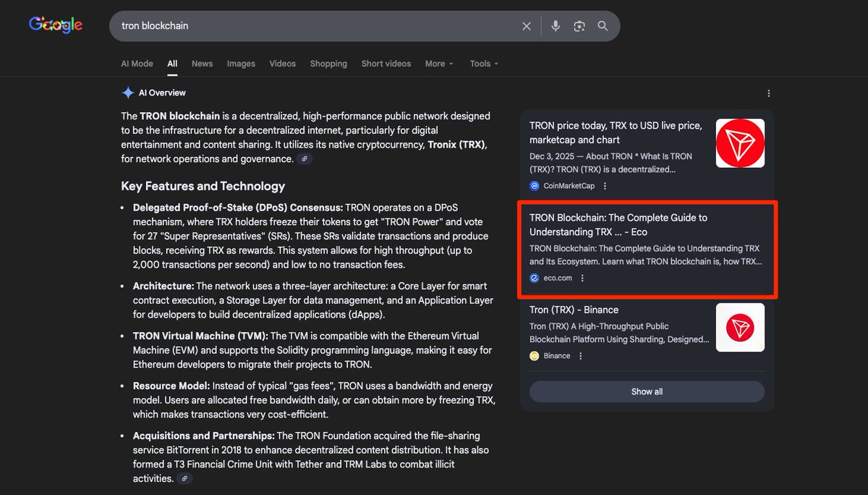Click the 'Resource Model:' bullet label
This screenshot has height=495, width=868.
click(x=171, y=386)
